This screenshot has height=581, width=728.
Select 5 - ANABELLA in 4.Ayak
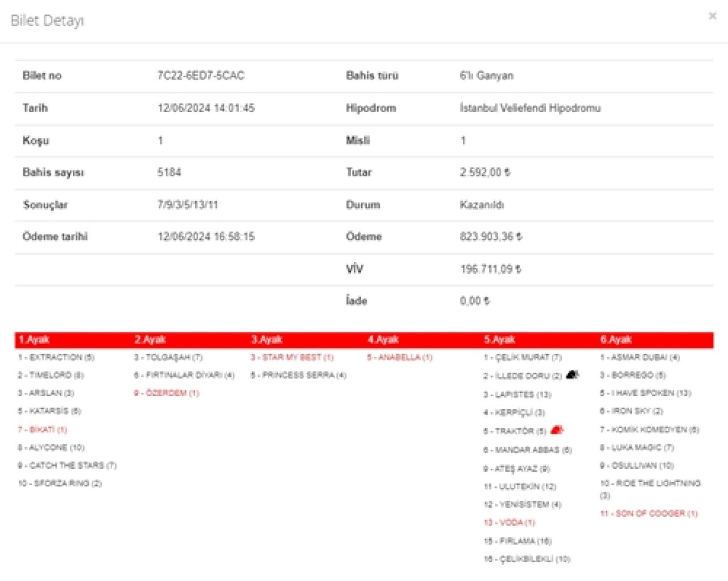tap(399, 357)
